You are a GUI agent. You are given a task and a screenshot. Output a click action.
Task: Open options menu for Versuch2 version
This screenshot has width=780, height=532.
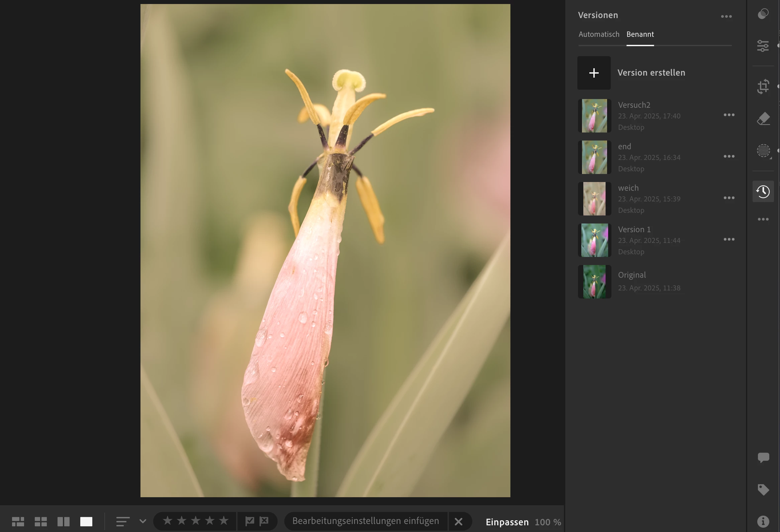(728, 115)
